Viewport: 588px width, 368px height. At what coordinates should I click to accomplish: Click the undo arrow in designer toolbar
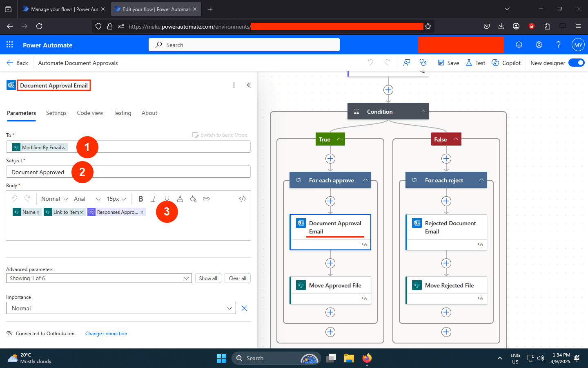tap(370, 63)
